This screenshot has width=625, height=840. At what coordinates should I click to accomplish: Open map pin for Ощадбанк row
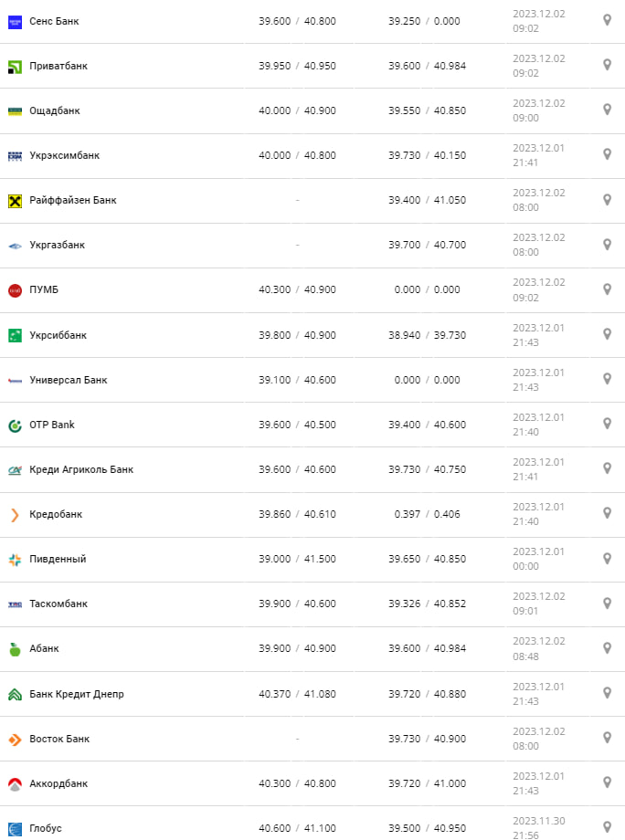(x=607, y=110)
